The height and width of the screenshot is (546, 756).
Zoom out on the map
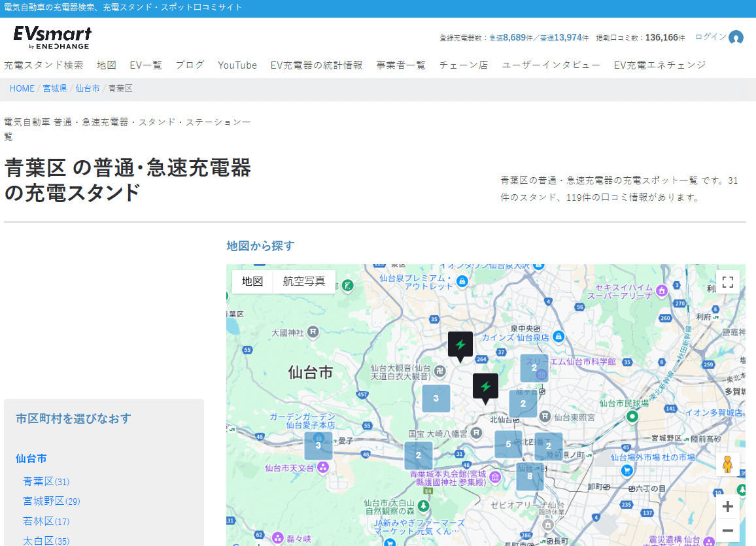pyautogui.click(x=727, y=530)
